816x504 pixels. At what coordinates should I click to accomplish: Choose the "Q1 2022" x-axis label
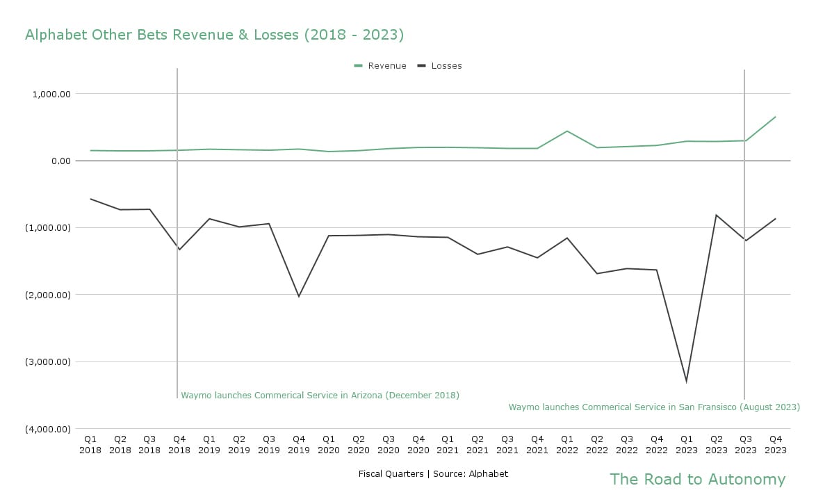(567, 445)
